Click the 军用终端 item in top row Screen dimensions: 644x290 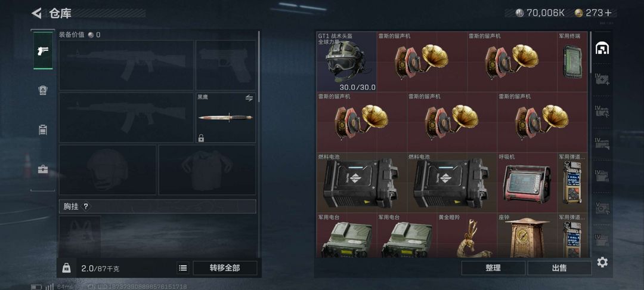572,61
